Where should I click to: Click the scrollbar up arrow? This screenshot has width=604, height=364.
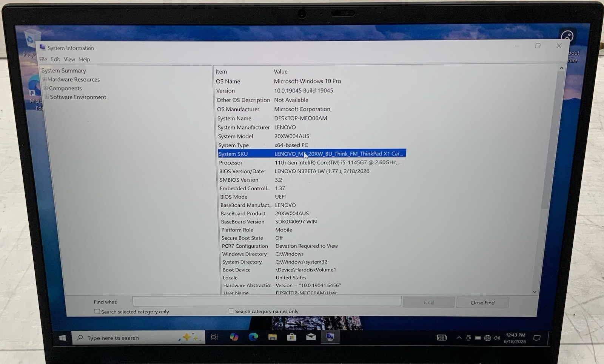tap(561, 68)
